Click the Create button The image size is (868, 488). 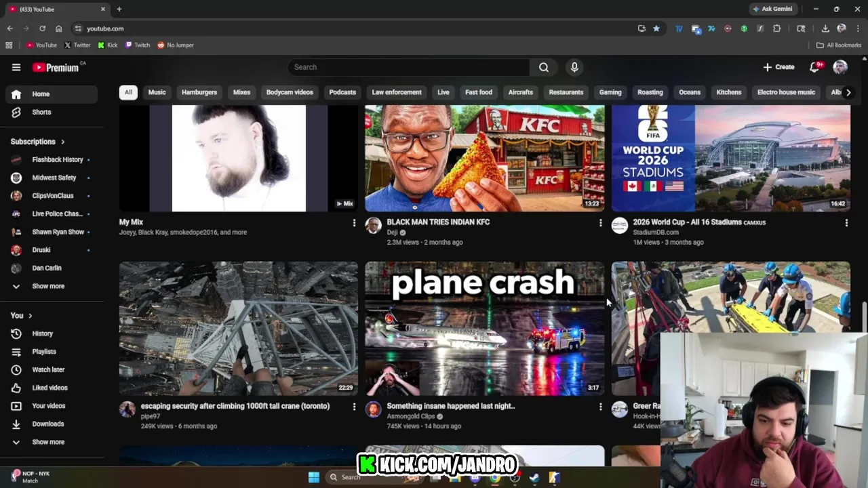778,67
